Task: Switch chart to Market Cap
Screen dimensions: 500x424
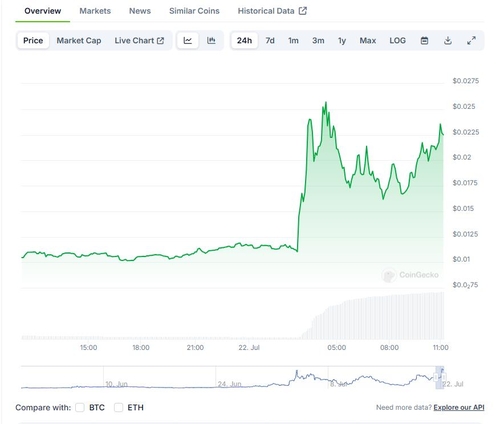Action: [x=79, y=41]
